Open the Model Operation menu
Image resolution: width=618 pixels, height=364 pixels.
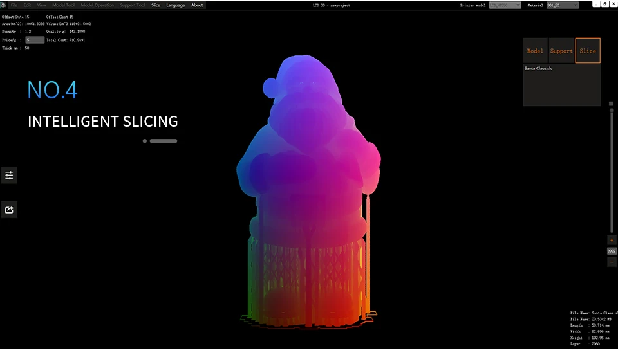pyautogui.click(x=97, y=5)
